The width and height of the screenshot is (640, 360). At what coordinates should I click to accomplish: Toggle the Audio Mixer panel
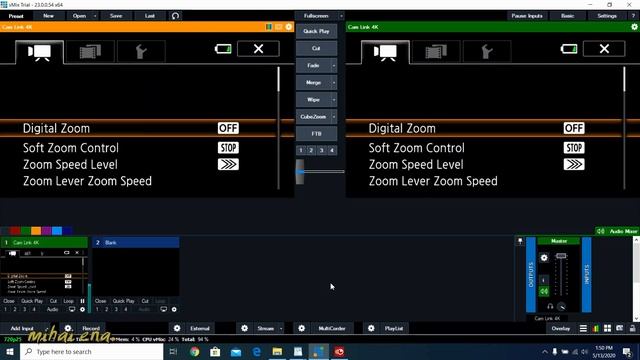coord(618,231)
